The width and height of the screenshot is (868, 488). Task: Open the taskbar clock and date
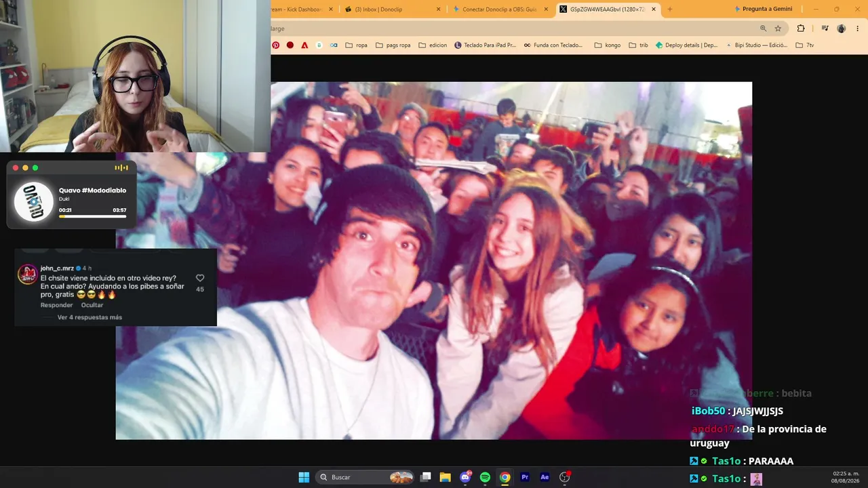point(846,477)
